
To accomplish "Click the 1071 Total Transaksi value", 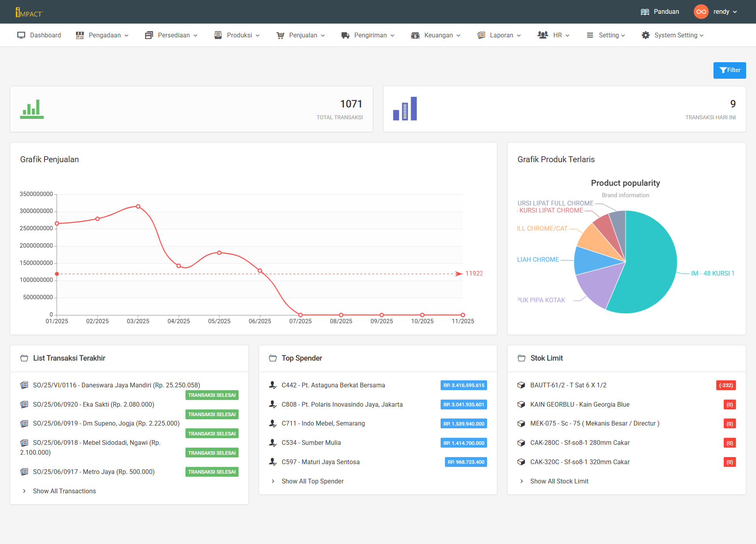I will (x=351, y=104).
